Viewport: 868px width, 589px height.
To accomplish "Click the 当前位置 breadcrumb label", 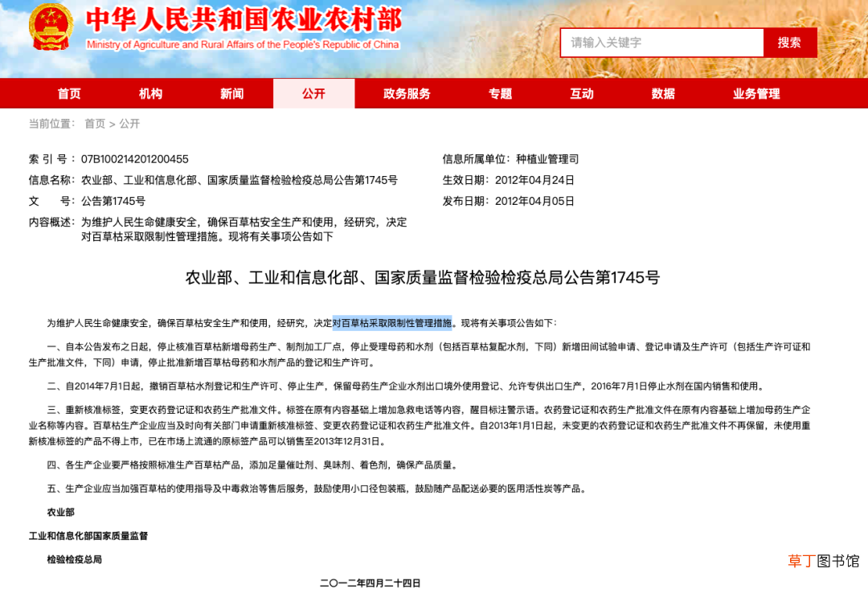I will click(52, 124).
